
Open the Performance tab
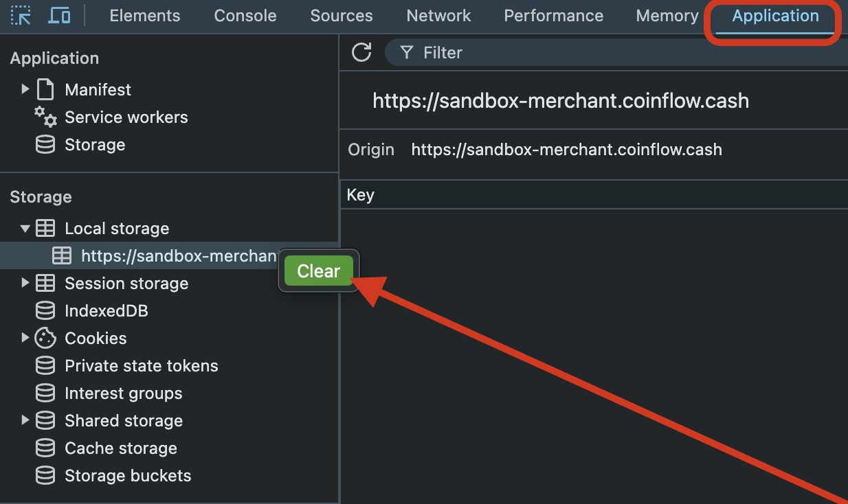pos(554,16)
